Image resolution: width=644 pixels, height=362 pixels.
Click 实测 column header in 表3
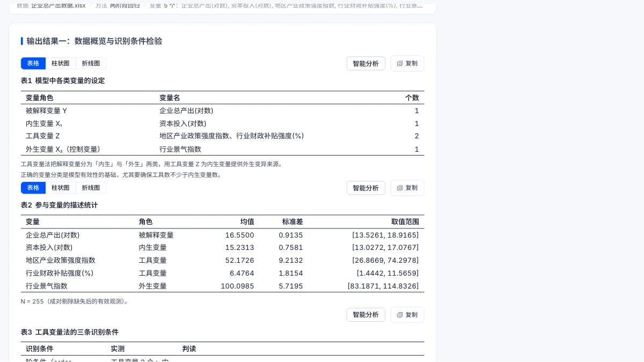point(118,349)
